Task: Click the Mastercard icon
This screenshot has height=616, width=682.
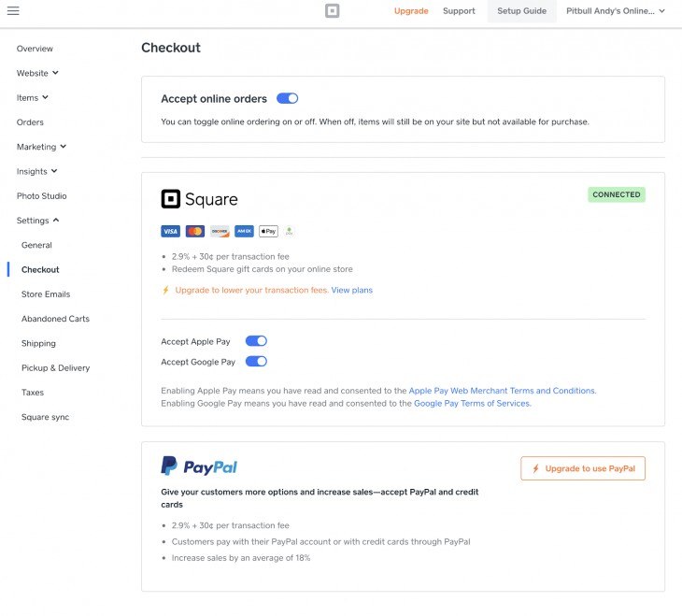Action: point(195,231)
